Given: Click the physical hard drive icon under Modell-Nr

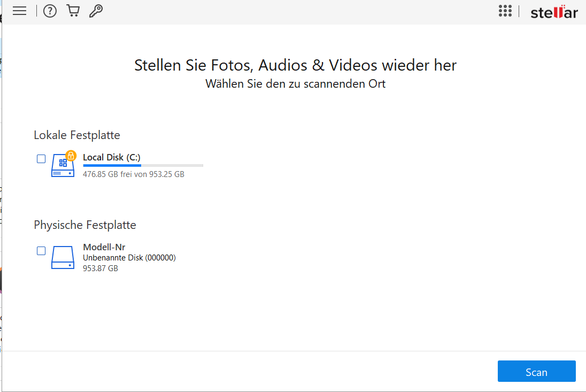Looking at the screenshot, I should tap(63, 257).
